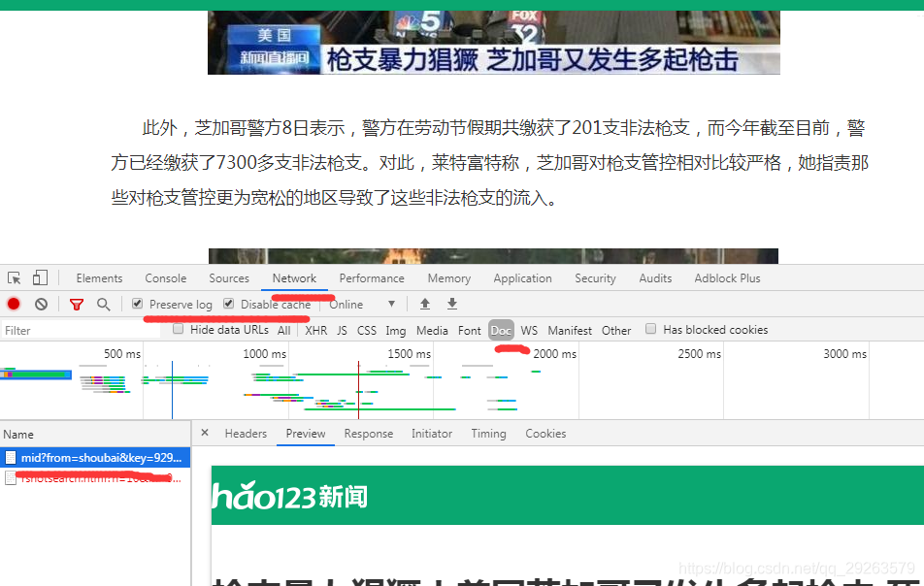Import a HAR file via upload arrow icon
This screenshot has height=586, width=924.
point(424,304)
